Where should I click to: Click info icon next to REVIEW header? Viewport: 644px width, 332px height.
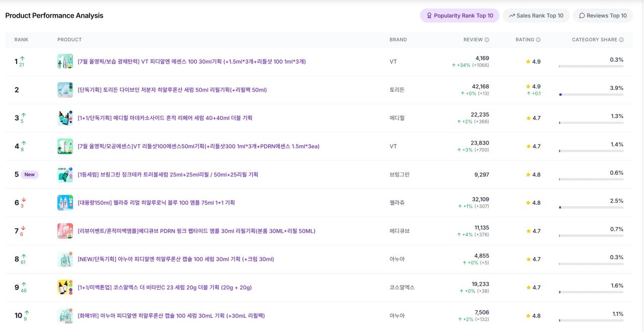pyautogui.click(x=487, y=40)
